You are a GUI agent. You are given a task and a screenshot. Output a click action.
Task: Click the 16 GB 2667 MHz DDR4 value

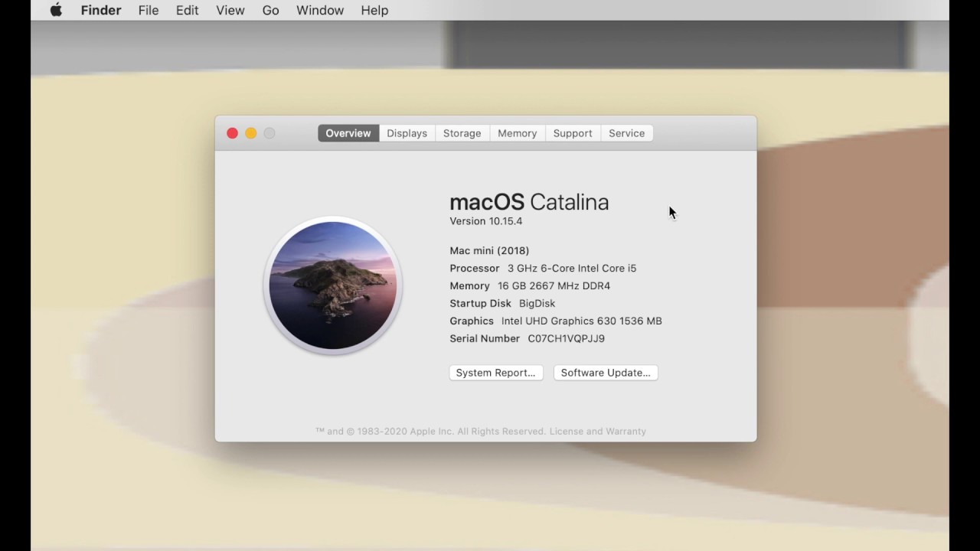coord(554,286)
